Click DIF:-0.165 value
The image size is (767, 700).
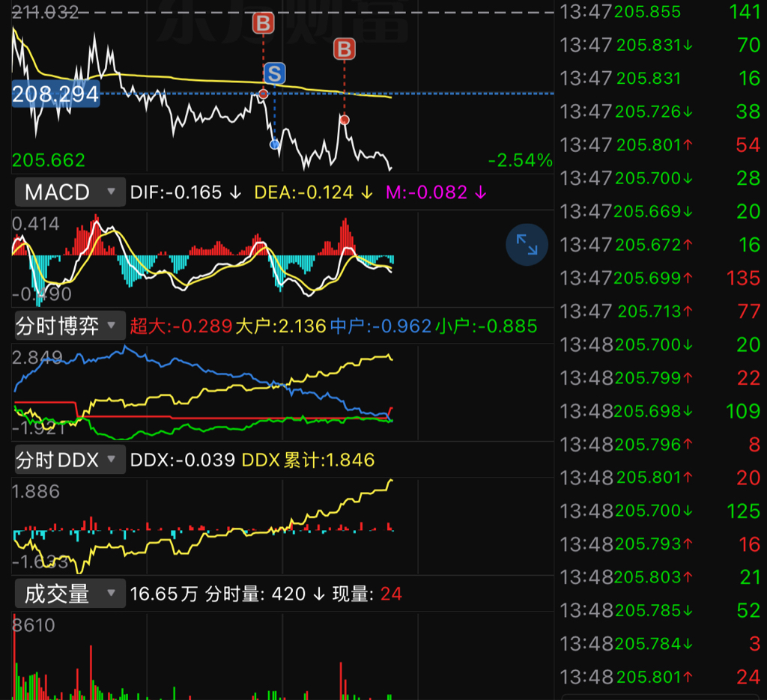(x=186, y=192)
